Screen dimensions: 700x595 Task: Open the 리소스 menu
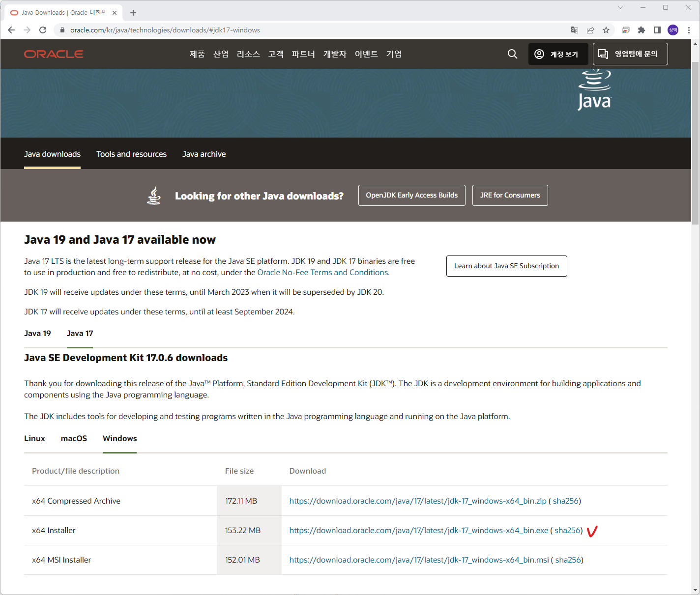pyautogui.click(x=248, y=54)
